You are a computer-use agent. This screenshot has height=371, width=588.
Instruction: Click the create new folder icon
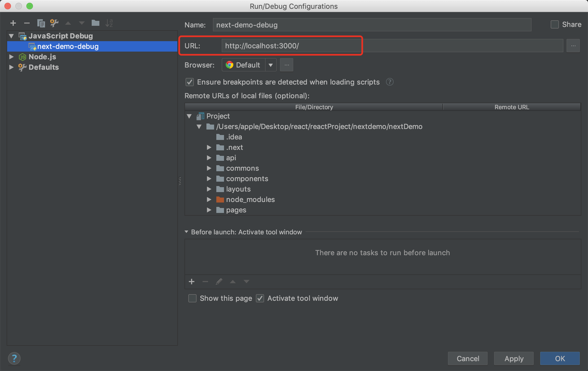(x=95, y=23)
